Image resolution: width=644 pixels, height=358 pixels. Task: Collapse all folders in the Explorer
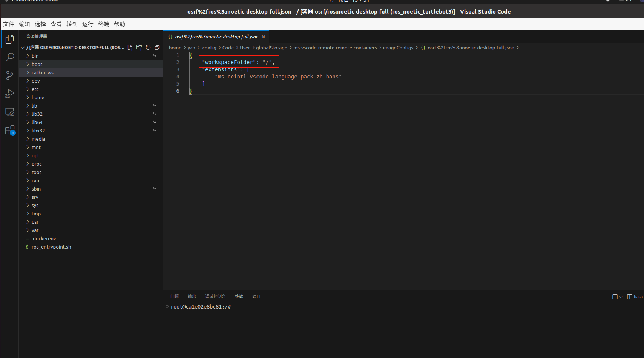click(x=157, y=48)
